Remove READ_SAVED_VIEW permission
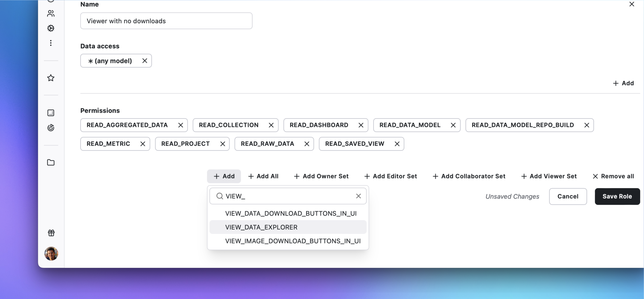Screen dimensions: 644x299 pyautogui.click(x=397, y=144)
